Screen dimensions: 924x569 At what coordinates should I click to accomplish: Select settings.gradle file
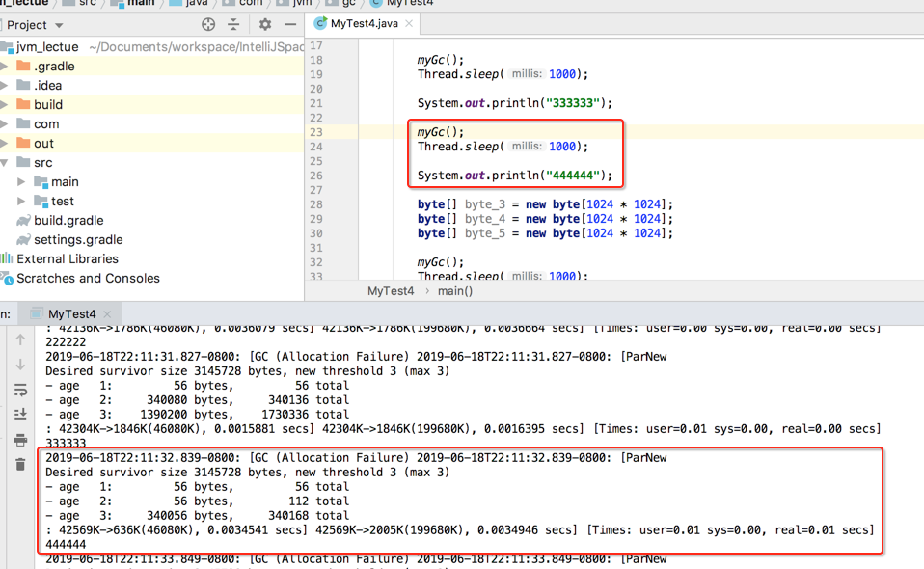(x=78, y=240)
